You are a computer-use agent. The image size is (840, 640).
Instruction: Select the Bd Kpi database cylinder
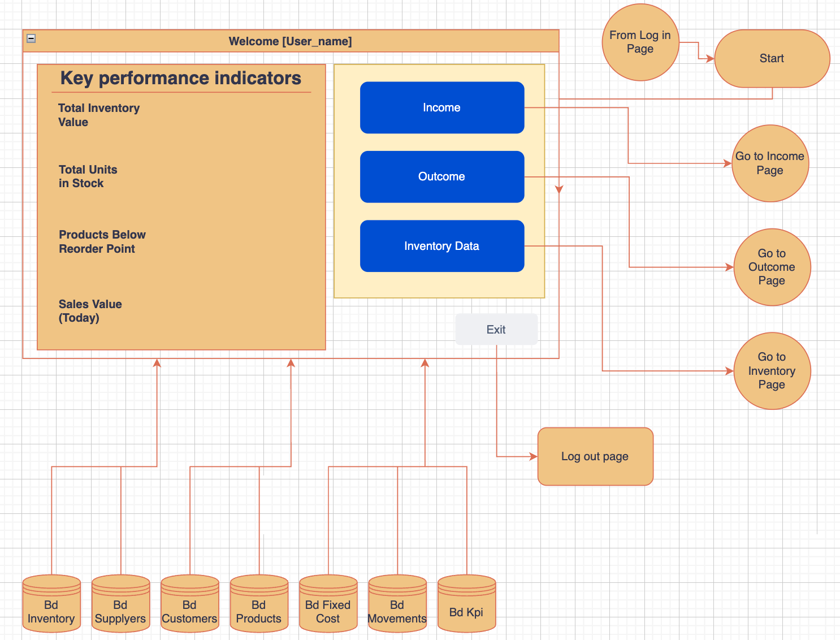pos(466,604)
